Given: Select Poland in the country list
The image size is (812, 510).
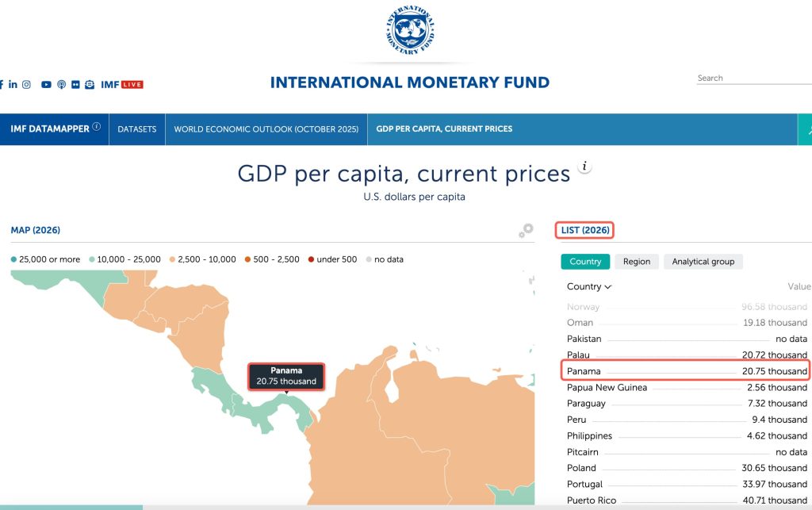Looking at the screenshot, I should [x=581, y=468].
